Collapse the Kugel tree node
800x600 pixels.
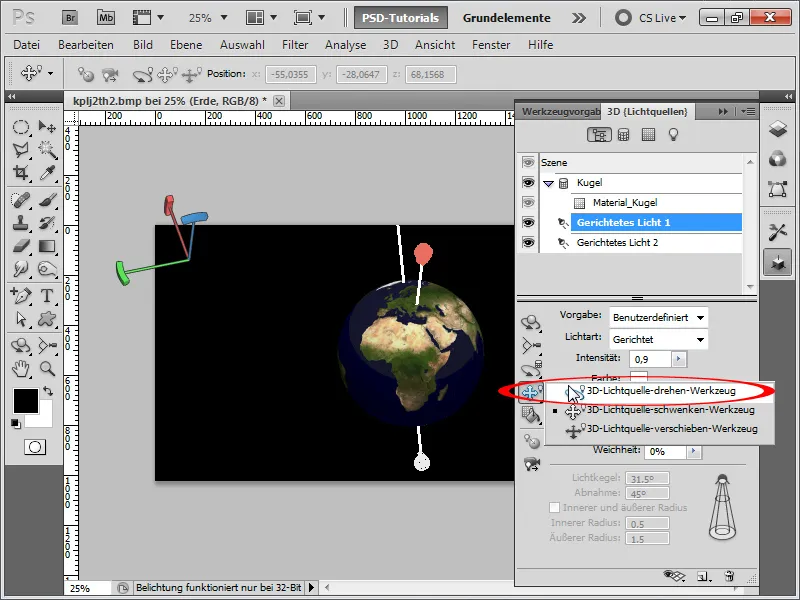click(x=548, y=183)
